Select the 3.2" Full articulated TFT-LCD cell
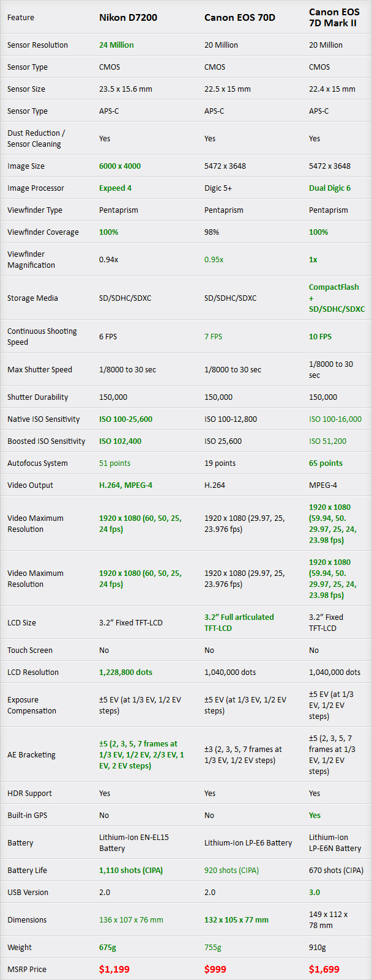372x980 pixels. (239, 623)
